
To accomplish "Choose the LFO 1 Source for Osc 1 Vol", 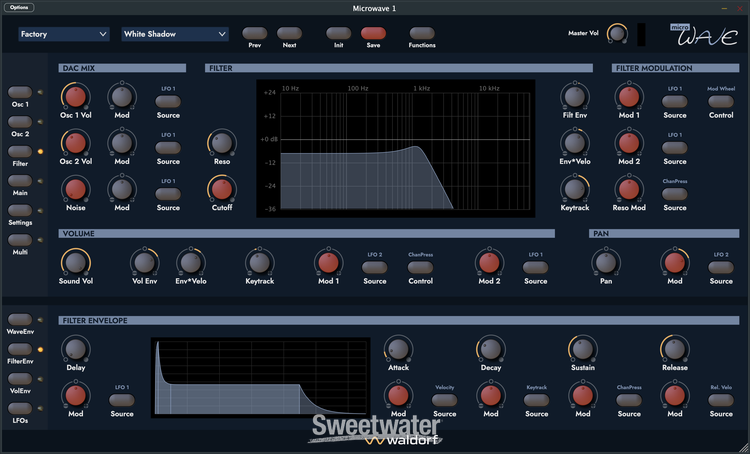I will [168, 101].
